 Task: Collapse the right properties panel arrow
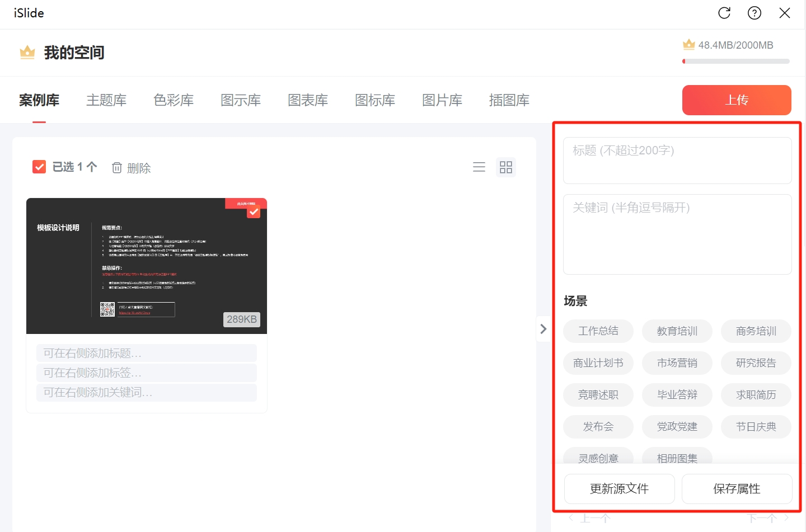tap(543, 329)
